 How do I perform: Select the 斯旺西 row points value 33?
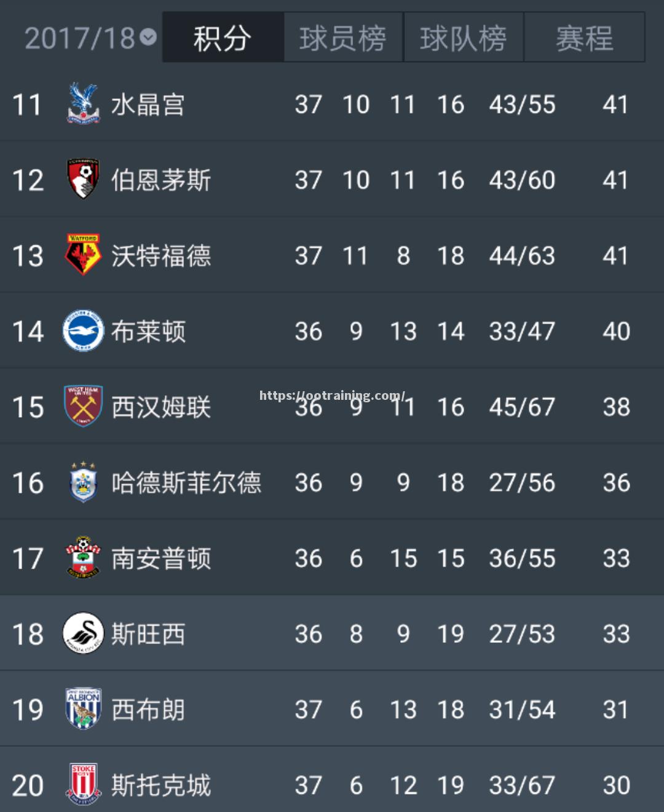coord(616,634)
